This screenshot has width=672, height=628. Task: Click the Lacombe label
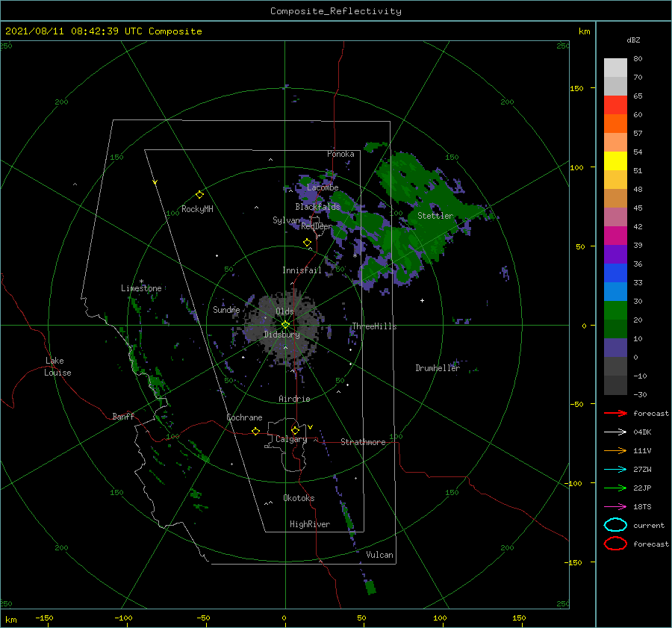pyautogui.click(x=323, y=187)
